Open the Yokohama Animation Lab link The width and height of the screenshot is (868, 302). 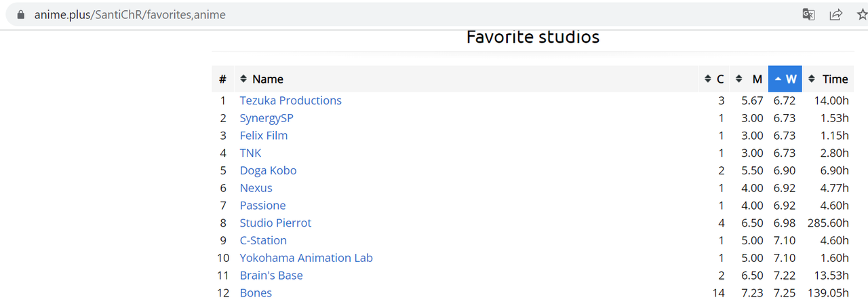point(306,258)
